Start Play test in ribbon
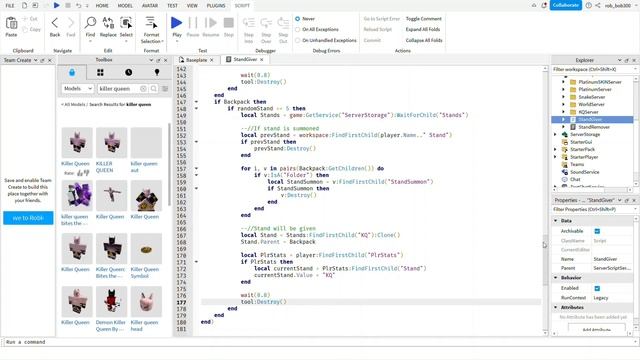The image size is (640, 360). click(x=177, y=23)
